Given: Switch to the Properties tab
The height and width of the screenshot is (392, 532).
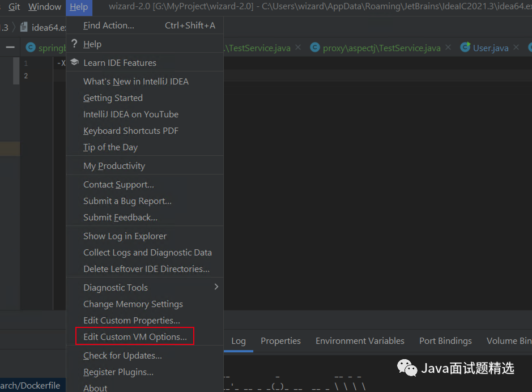Looking at the screenshot, I should [280, 341].
